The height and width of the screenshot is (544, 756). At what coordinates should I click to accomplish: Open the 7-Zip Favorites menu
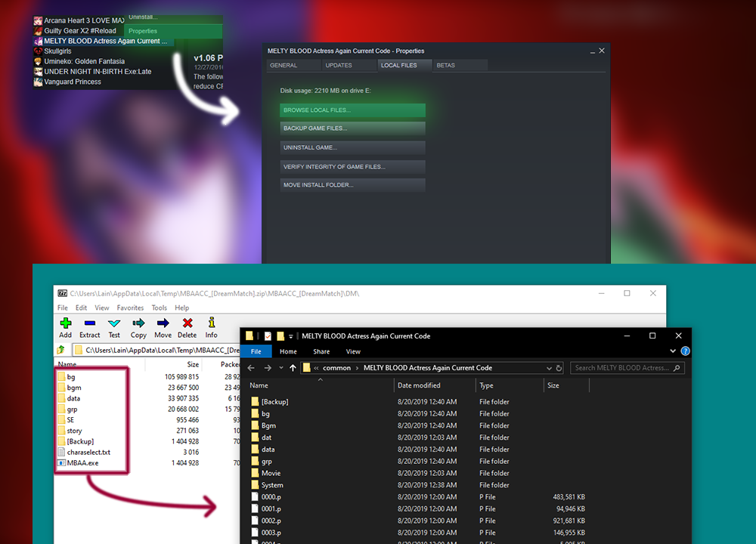(x=130, y=308)
